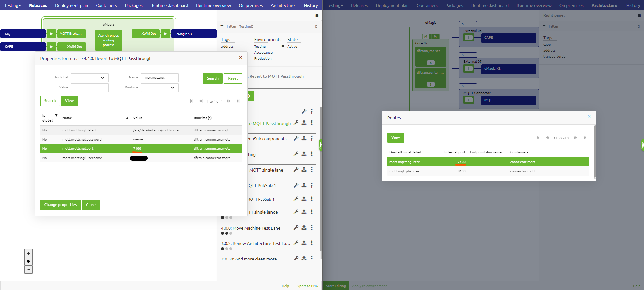Close the properties dialog with X icon

tap(241, 58)
